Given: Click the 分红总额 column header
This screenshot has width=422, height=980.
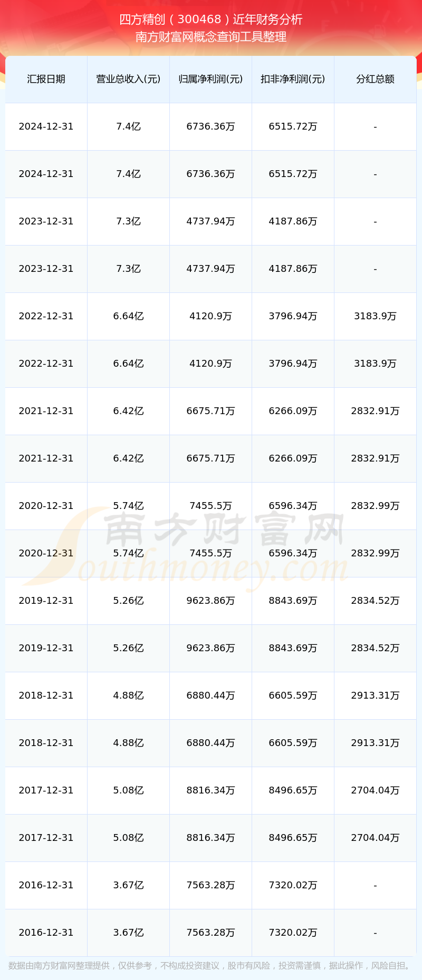Looking at the screenshot, I should (375, 79).
